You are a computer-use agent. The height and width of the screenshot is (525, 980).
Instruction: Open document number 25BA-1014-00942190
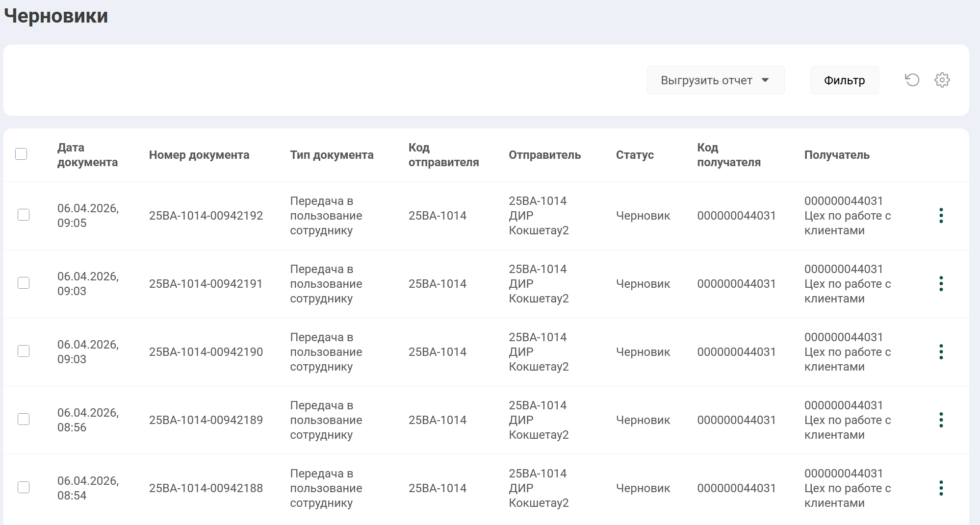206,352
